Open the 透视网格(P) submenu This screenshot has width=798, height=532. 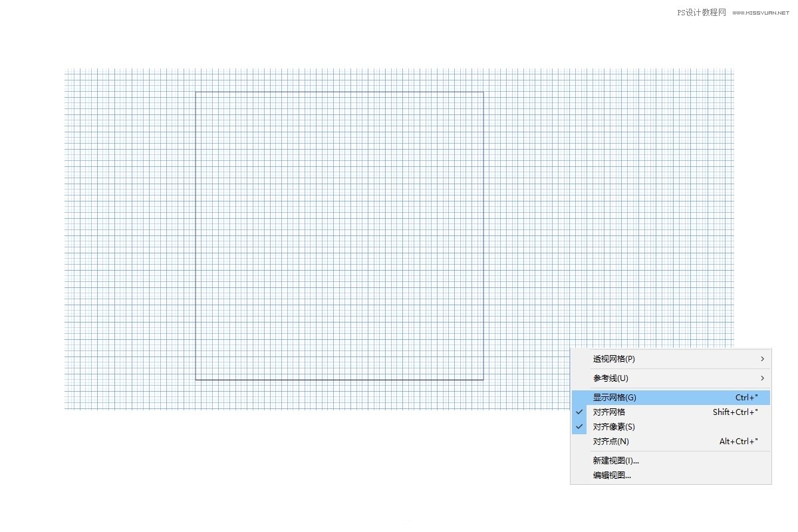point(671,359)
